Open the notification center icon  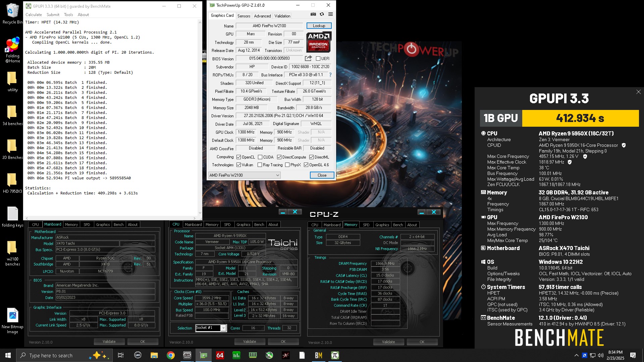tap(633, 355)
